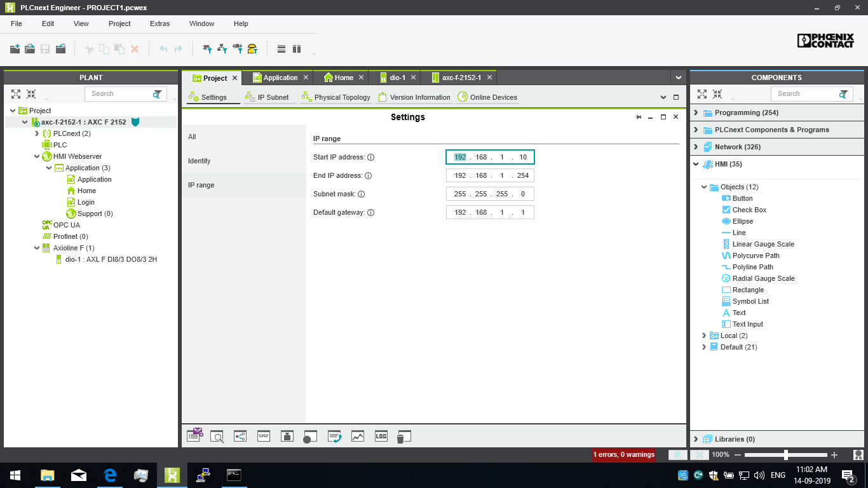Click the Cross References icon in bottom bar
Screen dimensions: 868x488
(x=240, y=436)
